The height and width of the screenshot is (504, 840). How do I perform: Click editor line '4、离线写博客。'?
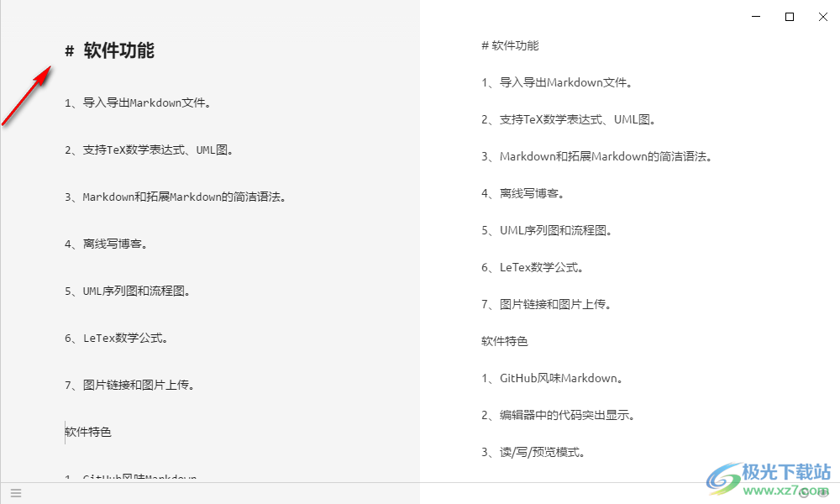[x=107, y=244]
